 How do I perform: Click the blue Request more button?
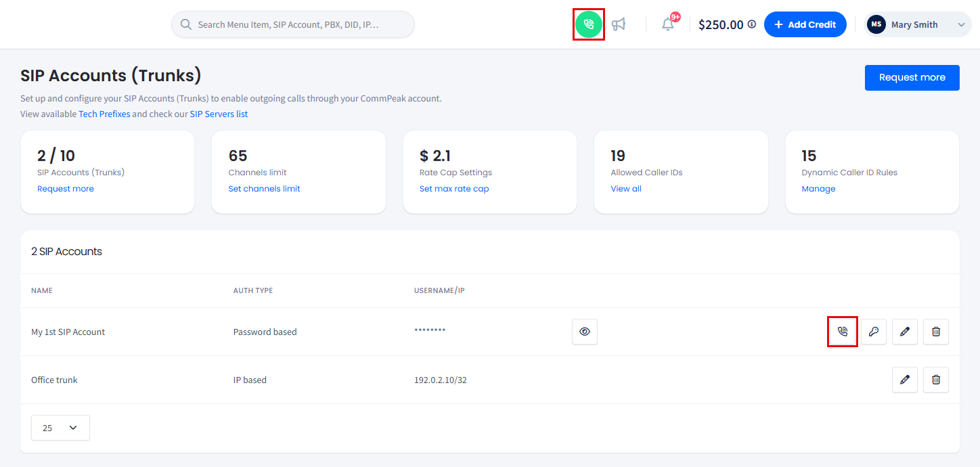pos(912,77)
